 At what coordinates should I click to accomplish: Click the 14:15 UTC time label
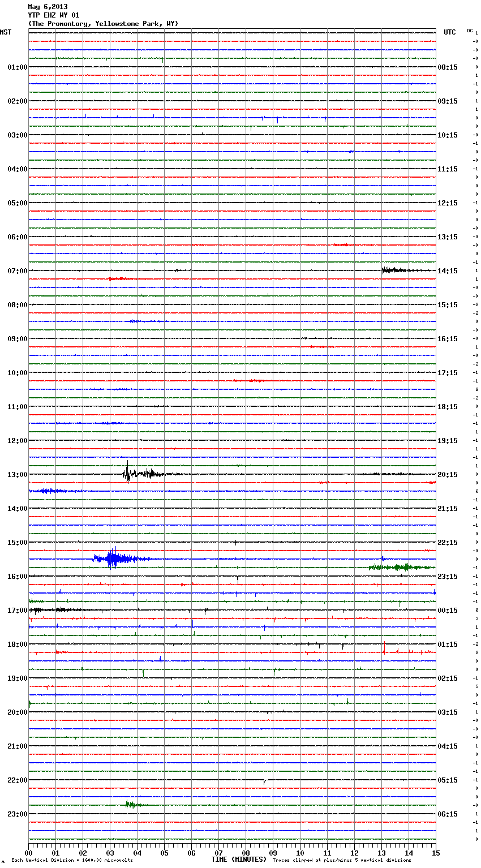tap(448, 271)
